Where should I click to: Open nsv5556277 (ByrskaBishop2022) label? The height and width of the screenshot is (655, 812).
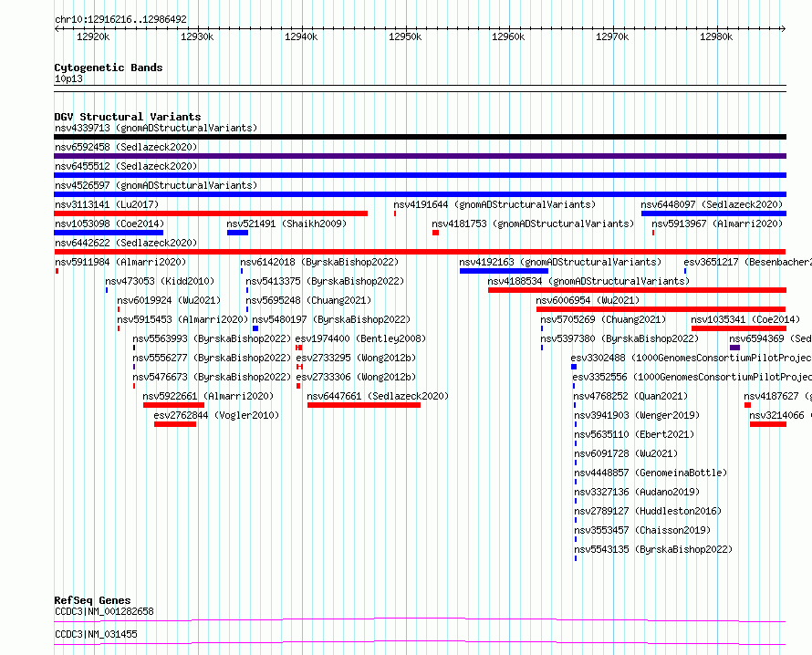click(x=212, y=358)
